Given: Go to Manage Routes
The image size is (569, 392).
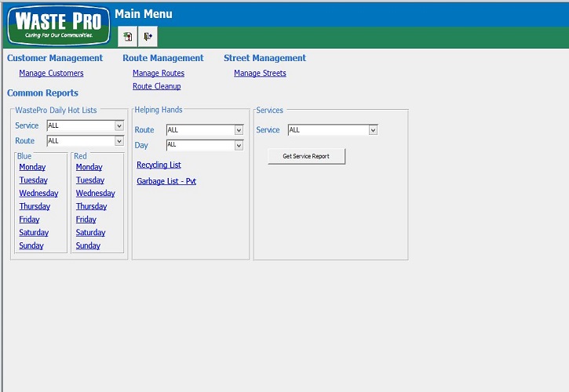Looking at the screenshot, I should point(159,74).
